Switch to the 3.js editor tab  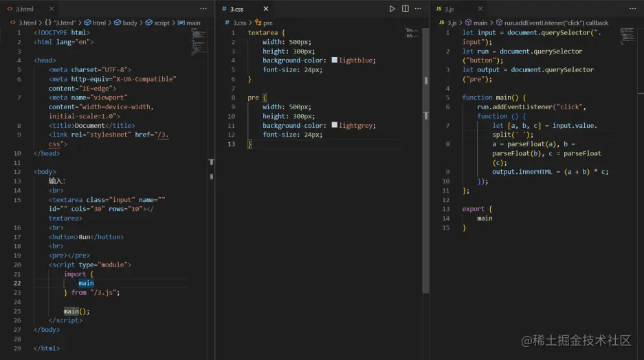(449, 9)
